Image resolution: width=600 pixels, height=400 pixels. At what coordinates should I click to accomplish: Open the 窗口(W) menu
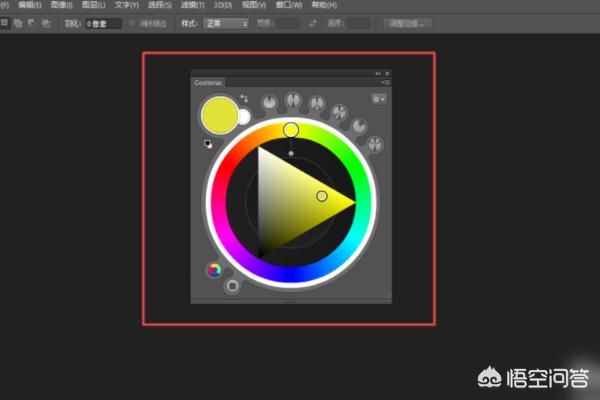pyautogui.click(x=289, y=5)
